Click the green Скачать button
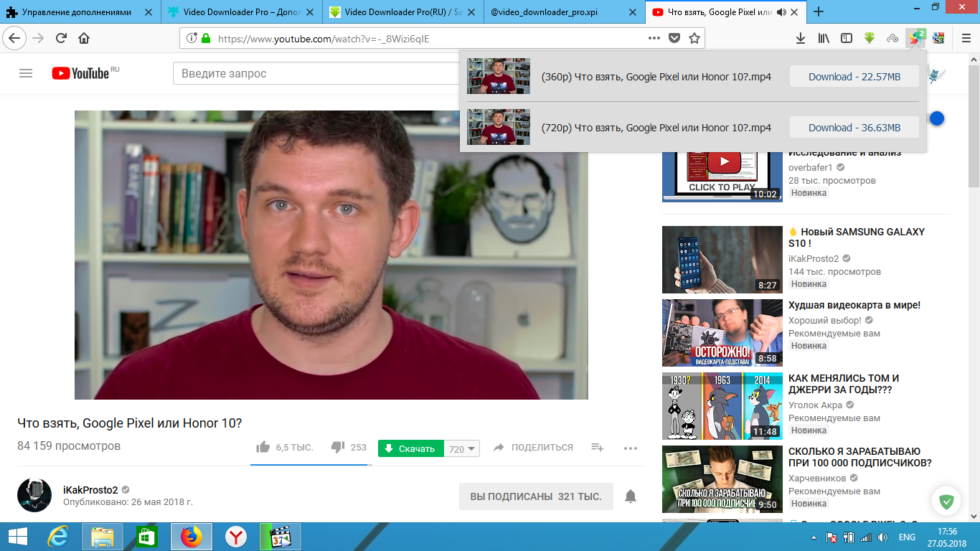980x551 pixels. [411, 449]
